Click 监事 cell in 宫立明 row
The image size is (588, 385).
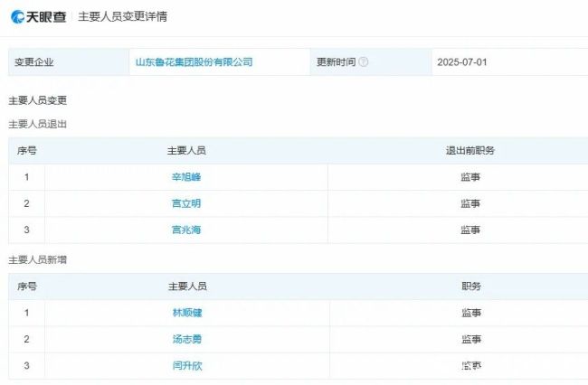click(x=470, y=203)
